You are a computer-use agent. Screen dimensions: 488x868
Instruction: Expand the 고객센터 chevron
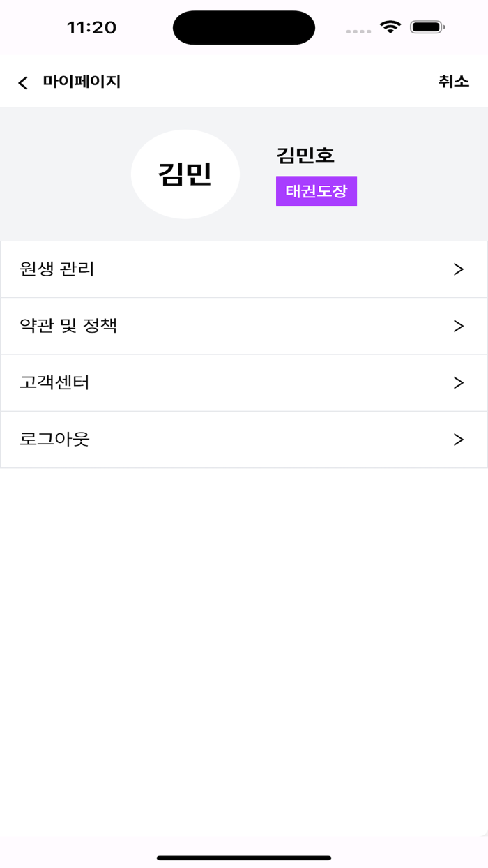coord(458,382)
